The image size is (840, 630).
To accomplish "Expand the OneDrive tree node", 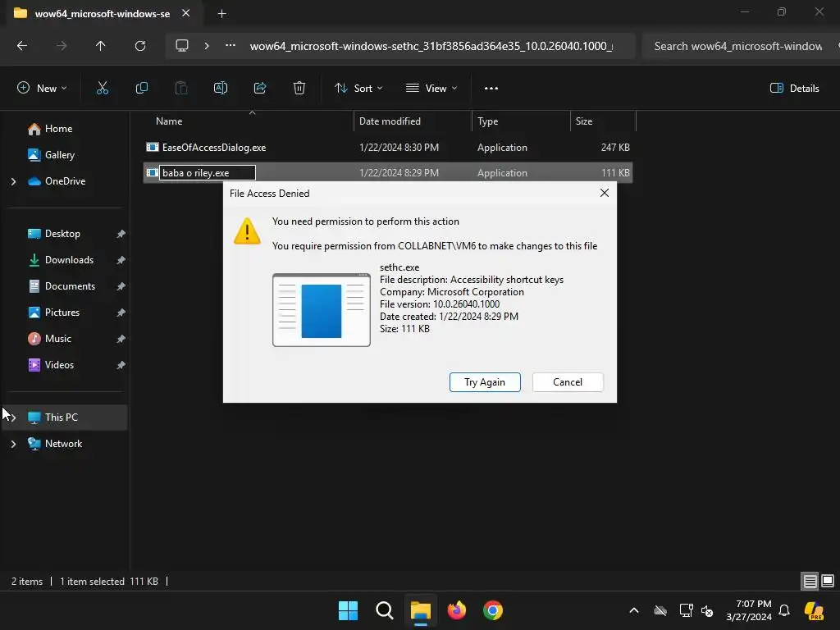I will (13, 181).
